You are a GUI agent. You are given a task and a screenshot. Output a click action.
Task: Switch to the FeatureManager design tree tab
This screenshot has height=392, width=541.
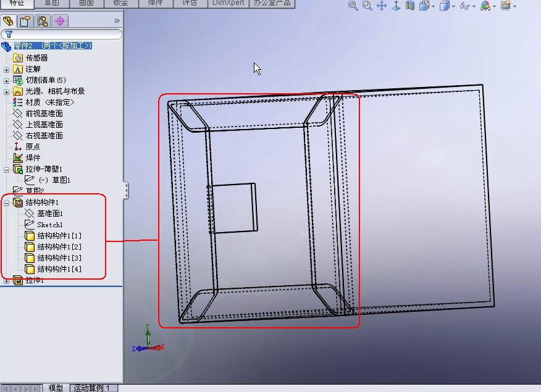click(x=8, y=21)
